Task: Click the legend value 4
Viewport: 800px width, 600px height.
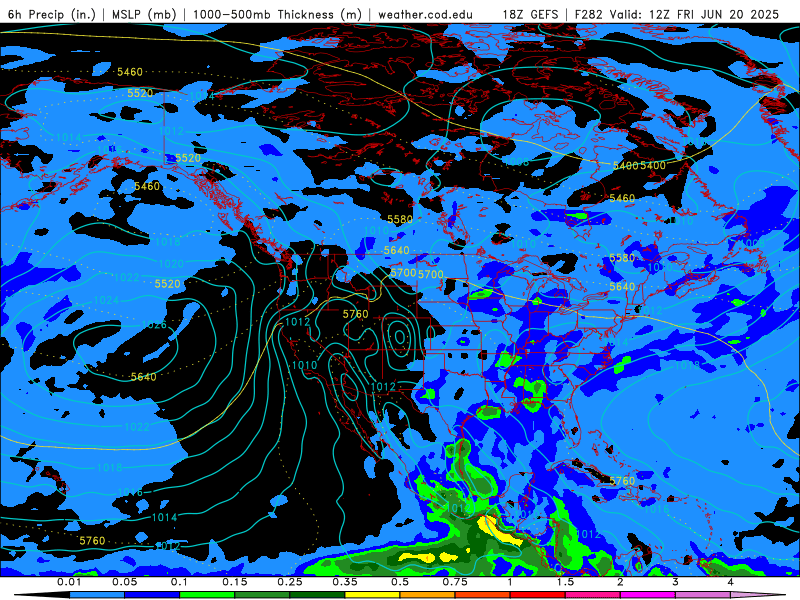Action: (730, 582)
